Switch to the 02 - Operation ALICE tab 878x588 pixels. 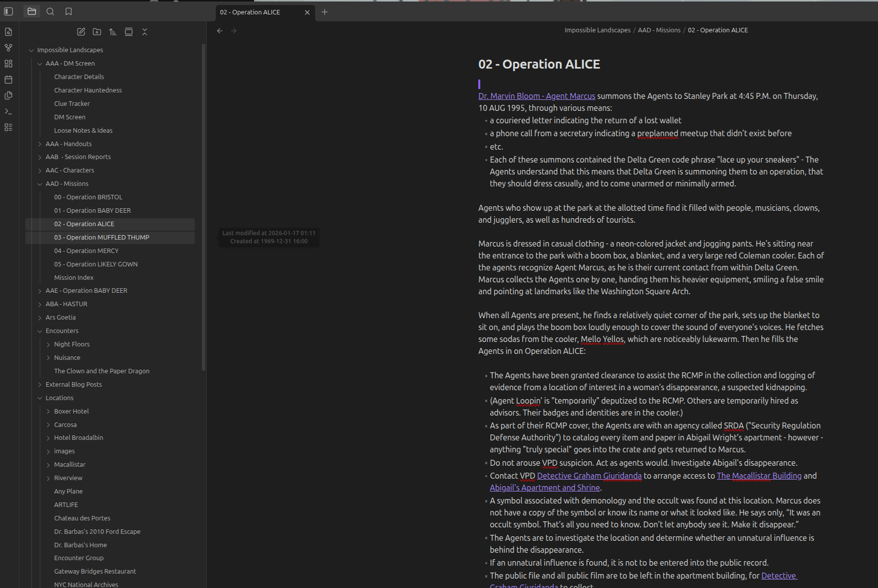[x=250, y=12]
